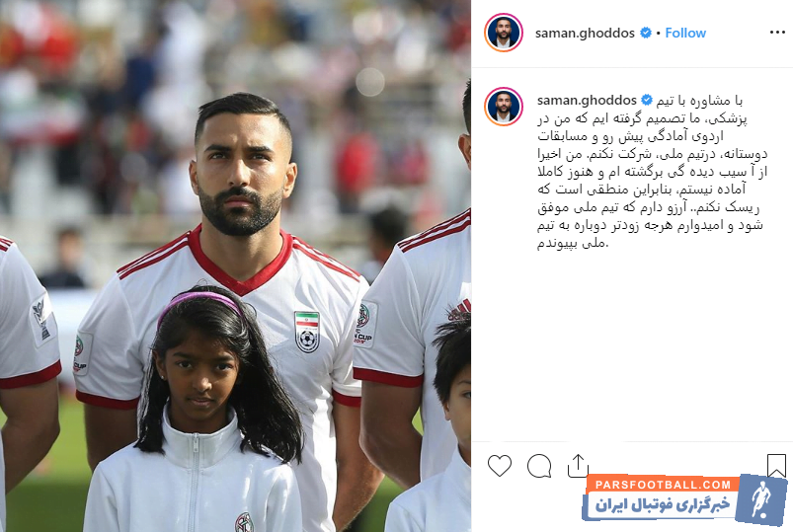Click the verified badge in the header
Image resolution: width=793 pixels, height=532 pixels.
click(646, 33)
